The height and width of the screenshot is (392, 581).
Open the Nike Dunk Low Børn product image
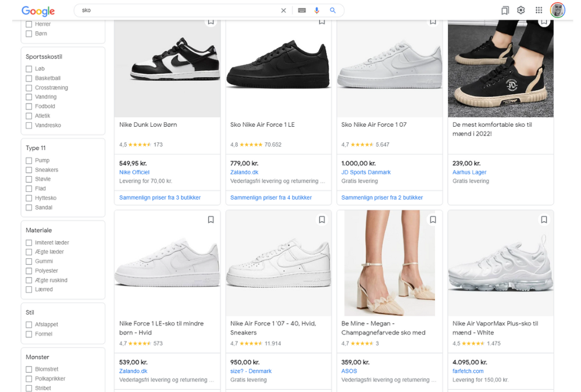(167, 69)
